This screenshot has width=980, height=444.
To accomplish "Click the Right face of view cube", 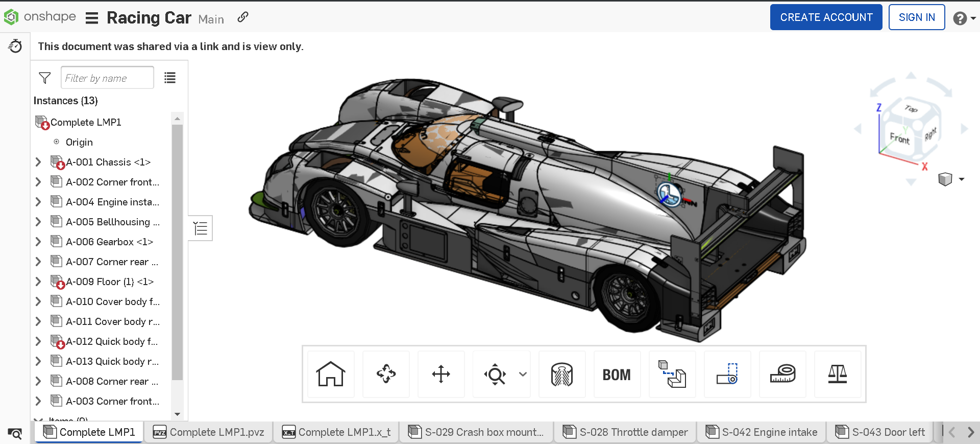I will point(930,134).
